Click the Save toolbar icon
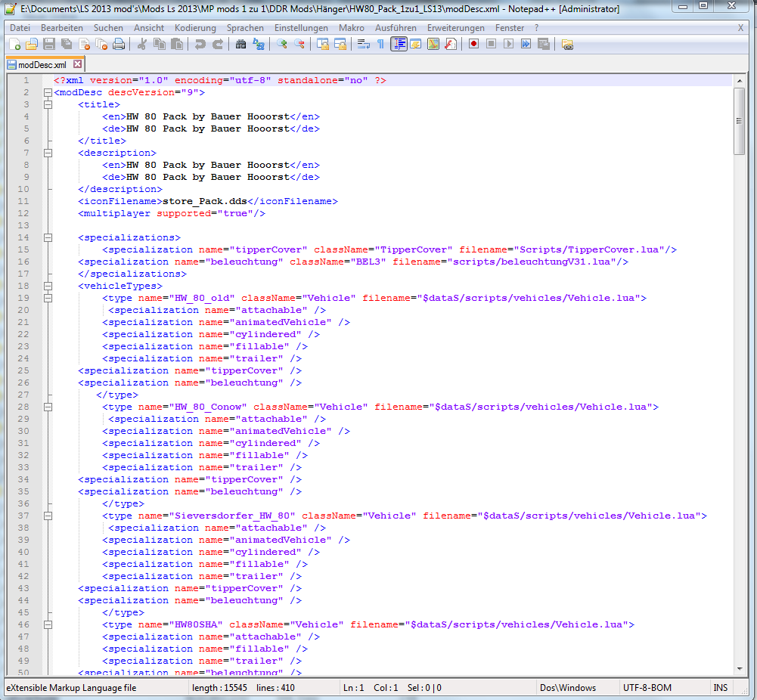The height and width of the screenshot is (700, 757). click(48, 45)
